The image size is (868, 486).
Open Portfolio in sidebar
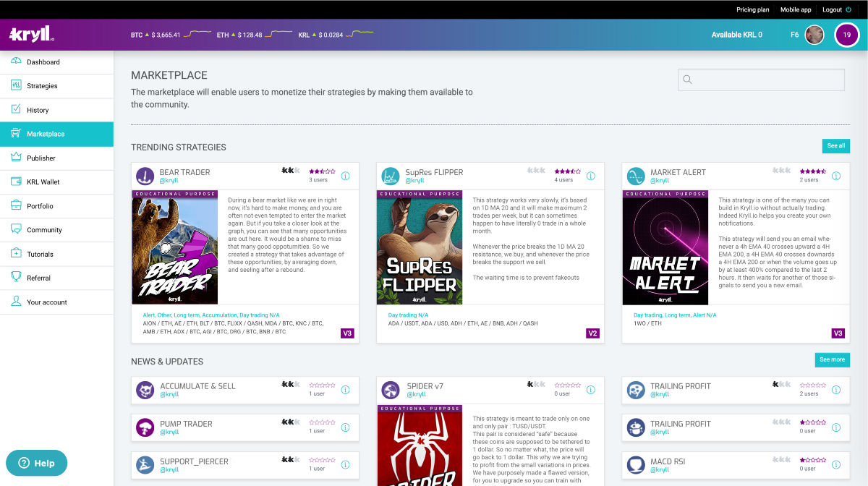pos(56,206)
